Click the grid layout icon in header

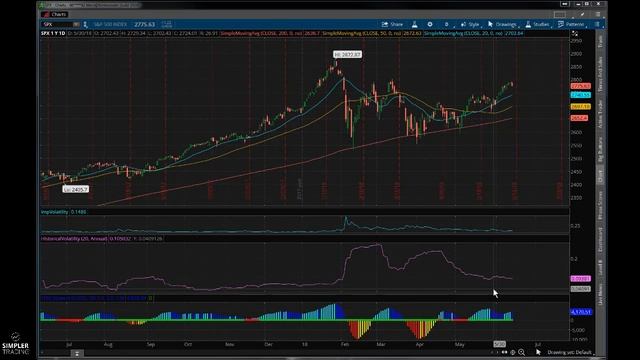560,14
